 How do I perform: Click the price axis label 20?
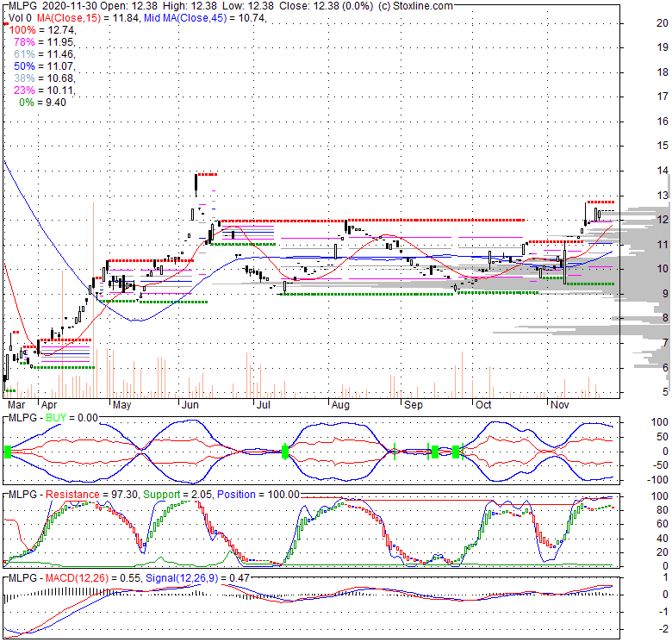[663, 23]
